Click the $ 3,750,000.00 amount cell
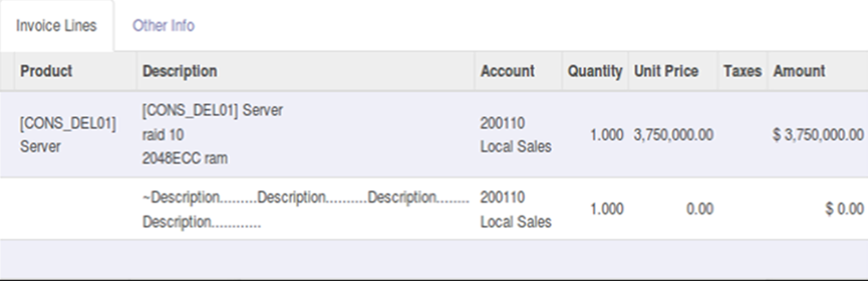Screen dimensions: 868x281 coord(818,135)
